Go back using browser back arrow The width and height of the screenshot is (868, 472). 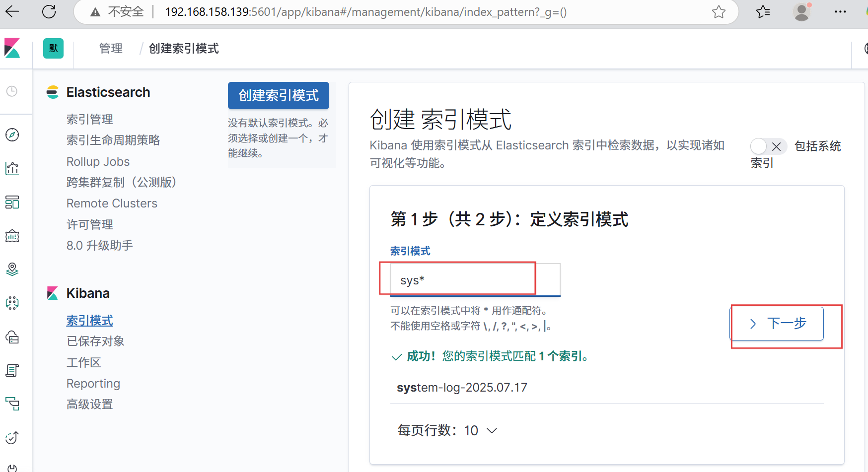12,11
